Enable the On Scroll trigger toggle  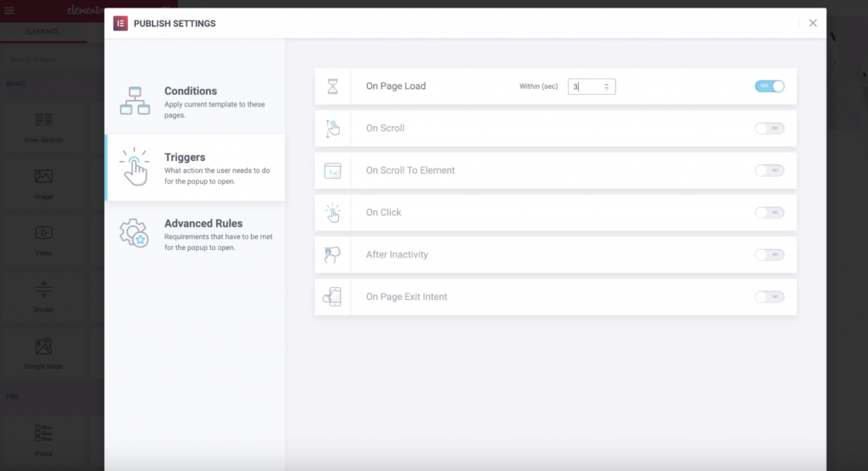(769, 128)
